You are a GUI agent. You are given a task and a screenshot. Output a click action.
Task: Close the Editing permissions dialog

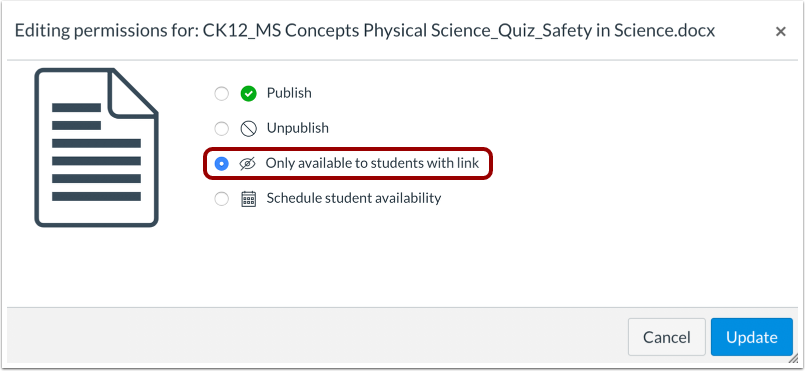coord(780,32)
